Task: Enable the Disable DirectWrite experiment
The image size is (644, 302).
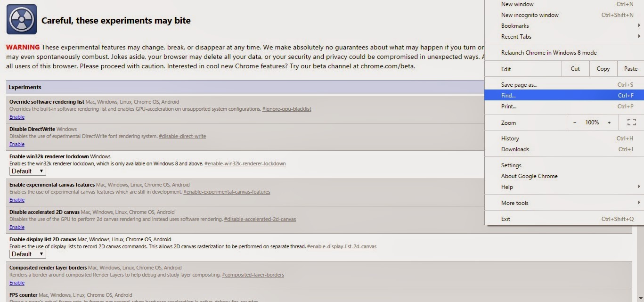Action: 17,144
